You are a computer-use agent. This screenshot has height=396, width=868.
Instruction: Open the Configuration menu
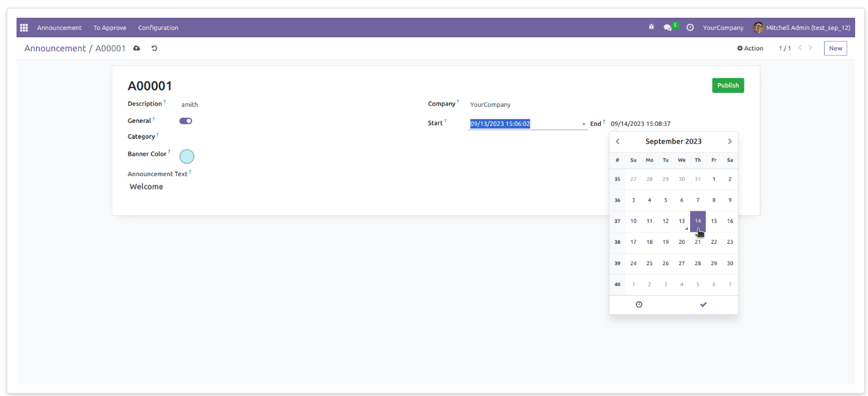click(x=158, y=28)
